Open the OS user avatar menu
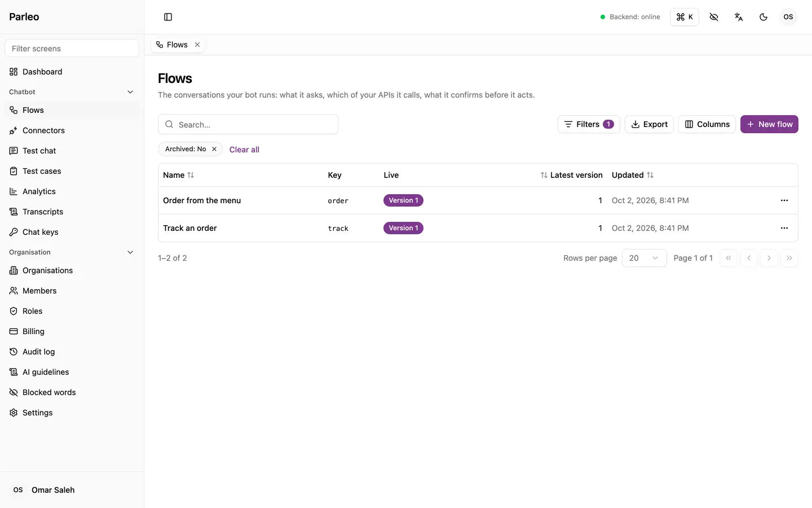 [x=788, y=17]
